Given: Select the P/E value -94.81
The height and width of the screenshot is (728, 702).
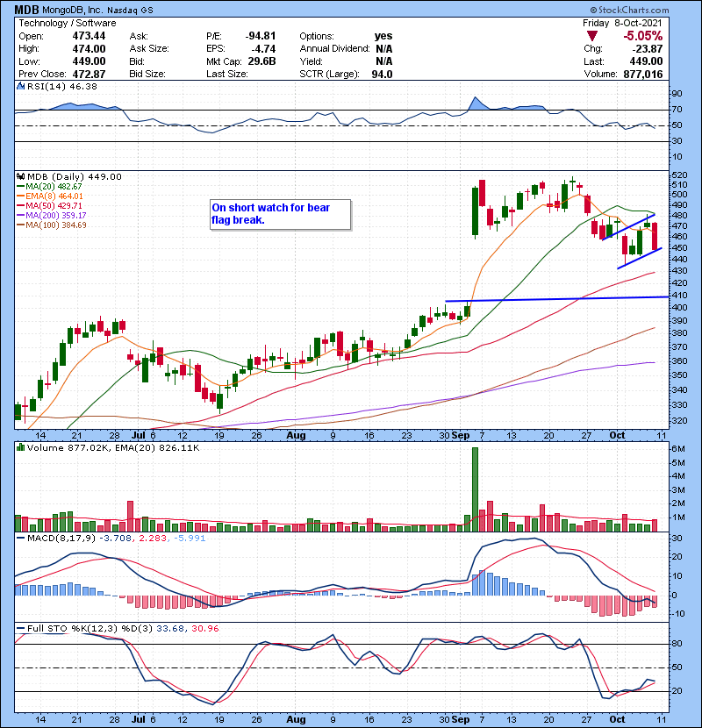Looking at the screenshot, I should (x=260, y=36).
